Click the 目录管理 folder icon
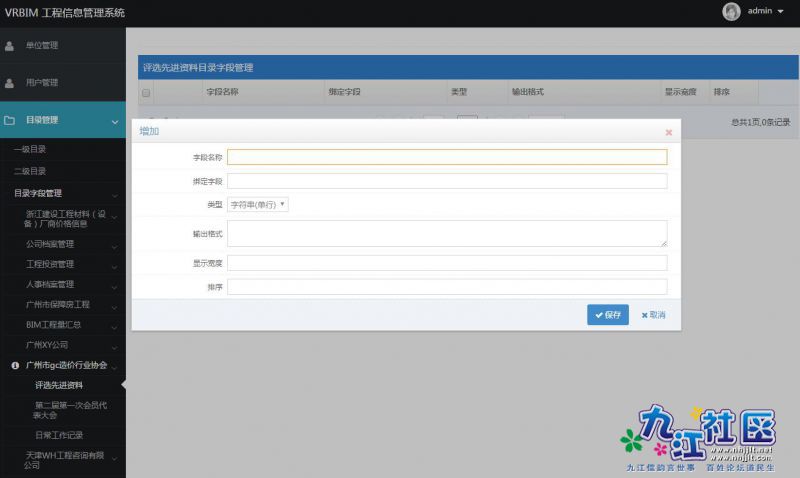Screen dimensions: 800x478 click(x=9, y=120)
